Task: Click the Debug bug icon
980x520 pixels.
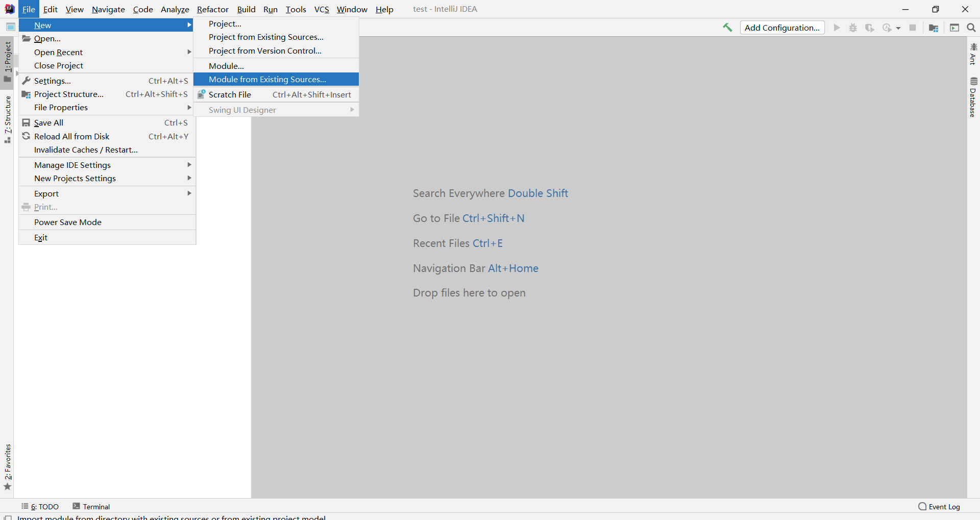Action: tap(853, 28)
